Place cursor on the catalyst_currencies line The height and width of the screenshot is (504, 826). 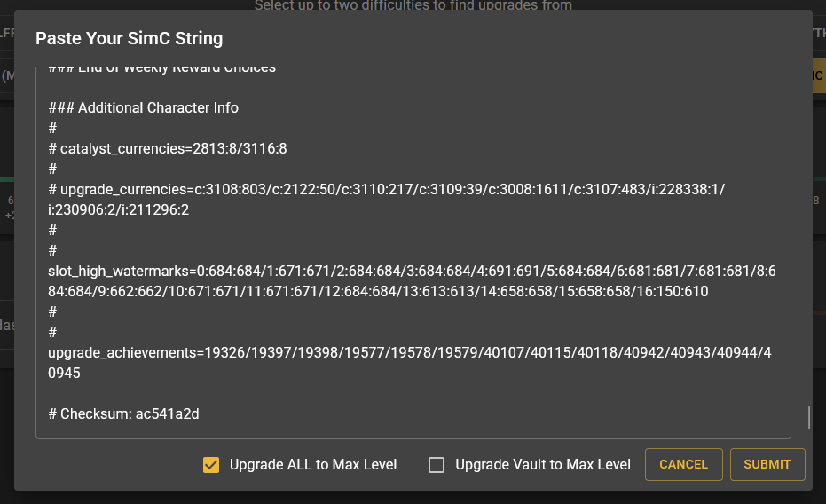pos(173,148)
